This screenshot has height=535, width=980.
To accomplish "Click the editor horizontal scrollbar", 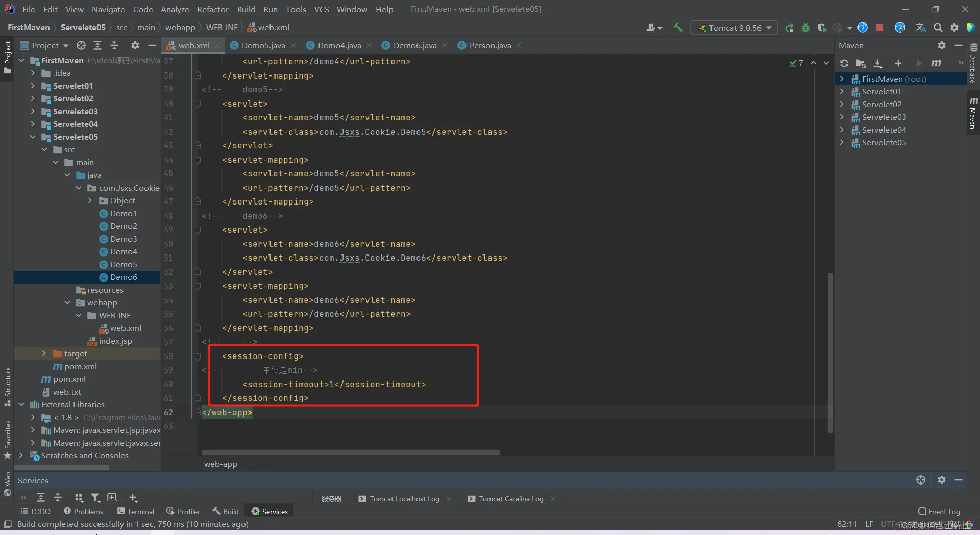I will point(351,452).
